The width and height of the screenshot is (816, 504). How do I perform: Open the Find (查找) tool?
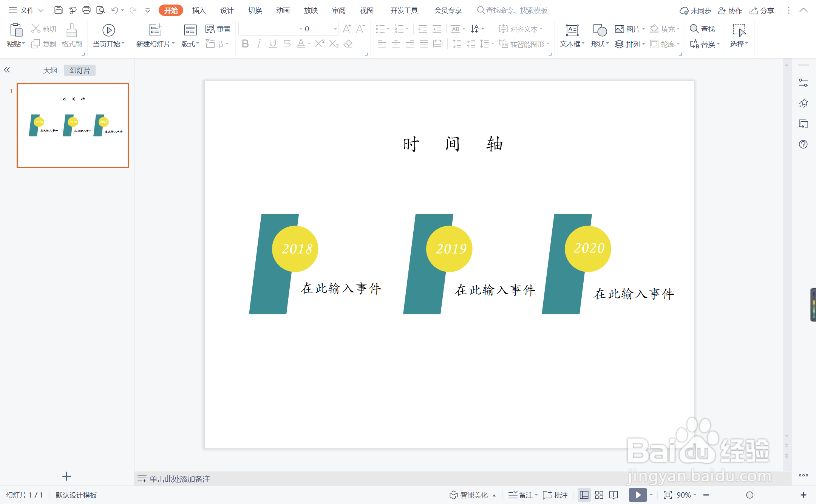(x=702, y=29)
